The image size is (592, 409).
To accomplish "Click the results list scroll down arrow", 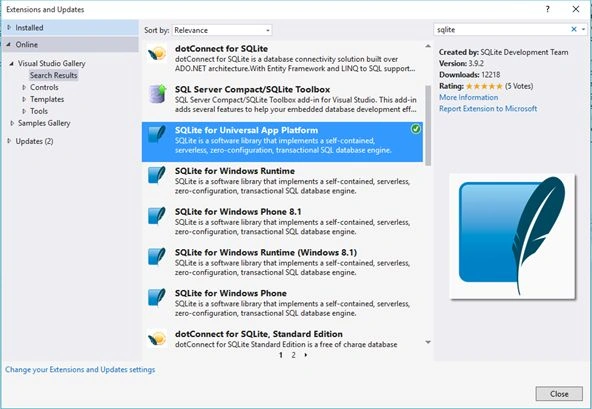I will [428, 342].
